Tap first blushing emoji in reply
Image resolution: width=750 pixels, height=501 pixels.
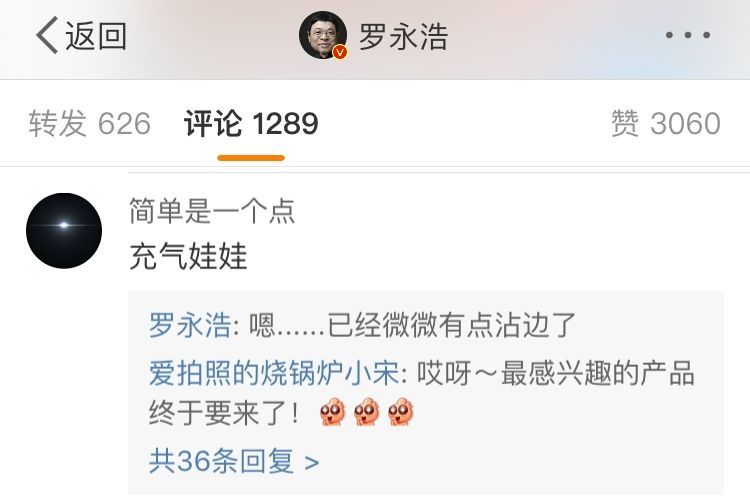pyautogui.click(x=332, y=412)
